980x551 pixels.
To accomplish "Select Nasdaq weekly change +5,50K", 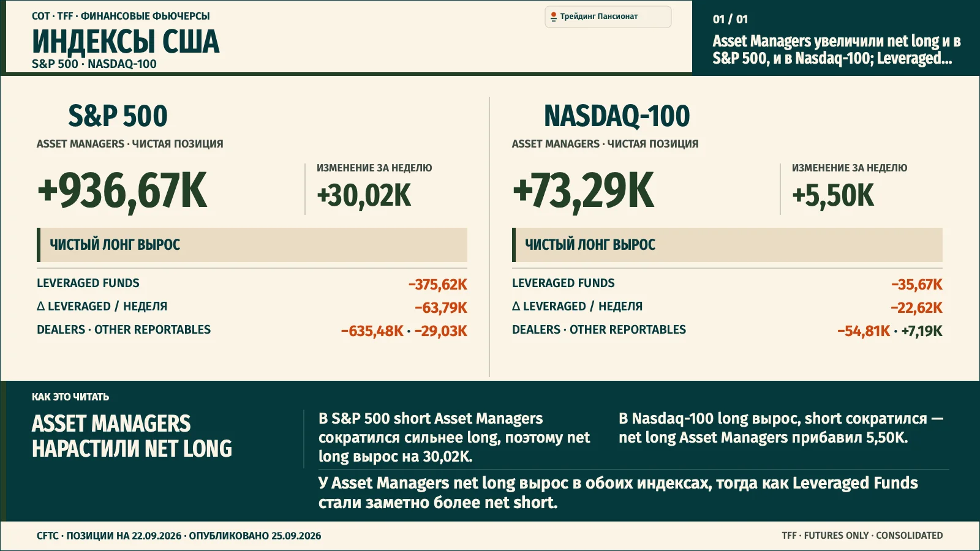I will point(833,196).
